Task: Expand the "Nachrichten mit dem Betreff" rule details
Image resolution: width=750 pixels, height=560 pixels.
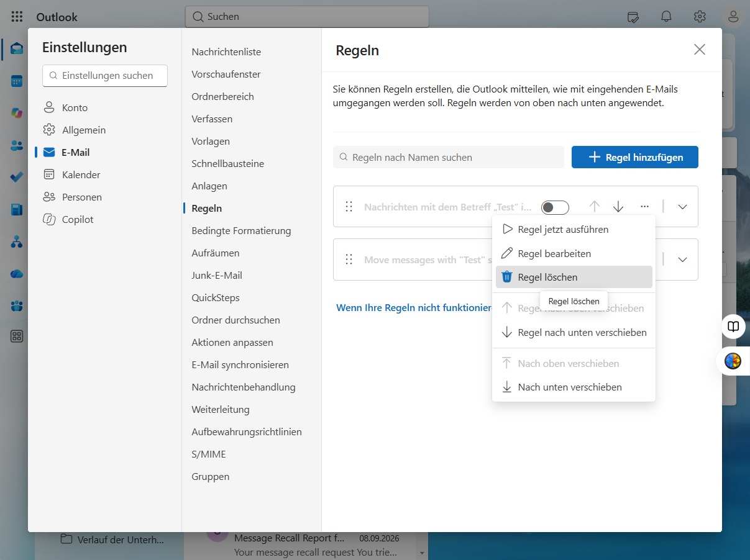Action: pos(682,207)
